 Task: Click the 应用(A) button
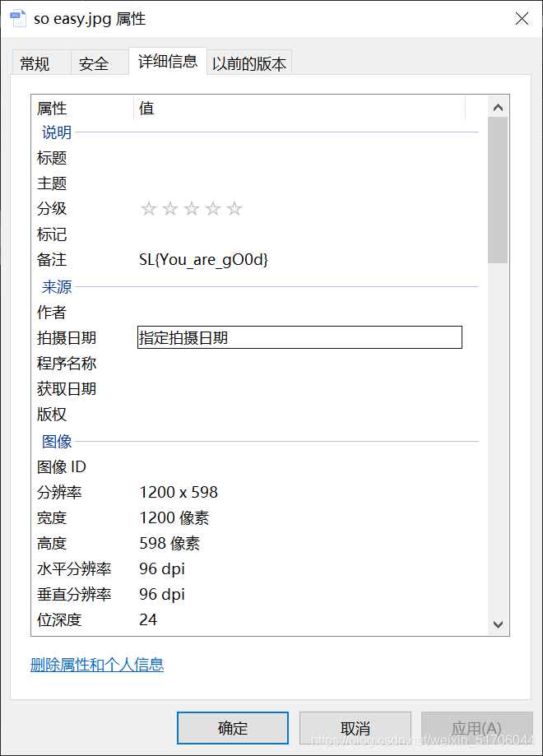476,727
